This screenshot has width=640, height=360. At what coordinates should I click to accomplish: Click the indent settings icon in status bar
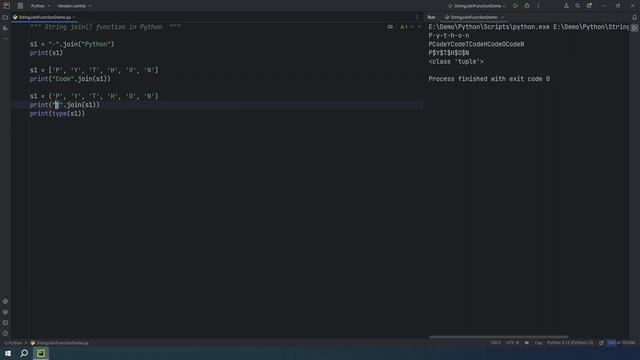(527, 343)
